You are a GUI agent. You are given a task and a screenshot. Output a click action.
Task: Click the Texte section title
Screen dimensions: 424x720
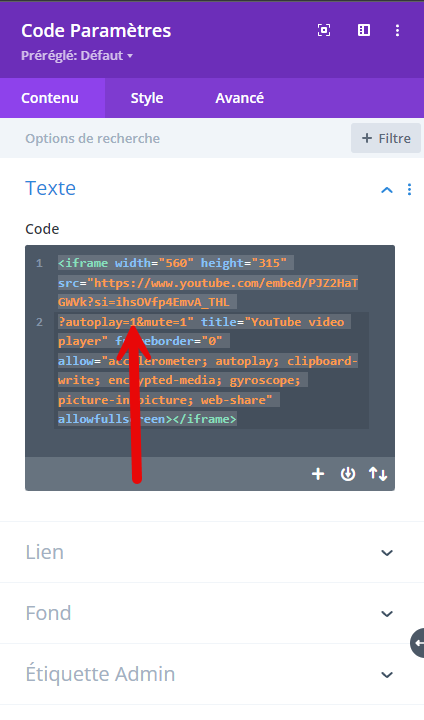click(x=51, y=188)
